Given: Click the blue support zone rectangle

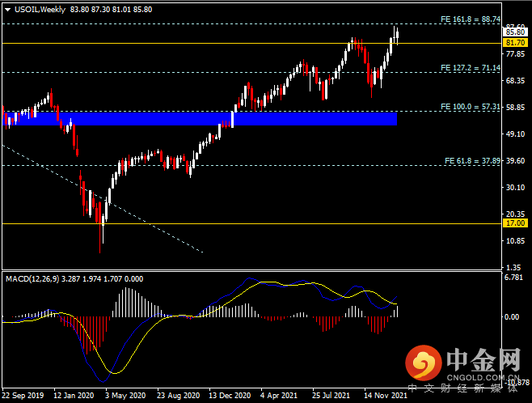Looking at the screenshot, I should pyautogui.click(x=200, y=119).
